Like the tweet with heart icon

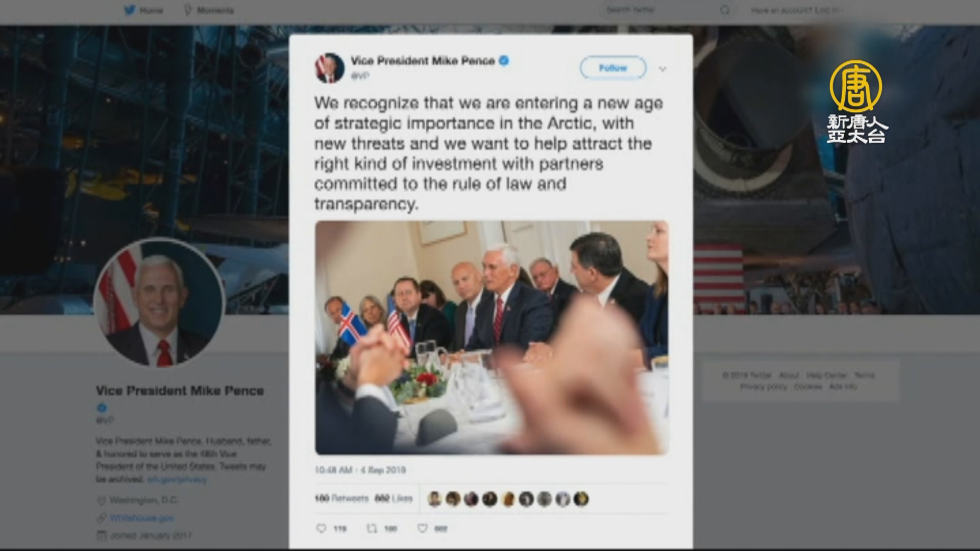423,529
